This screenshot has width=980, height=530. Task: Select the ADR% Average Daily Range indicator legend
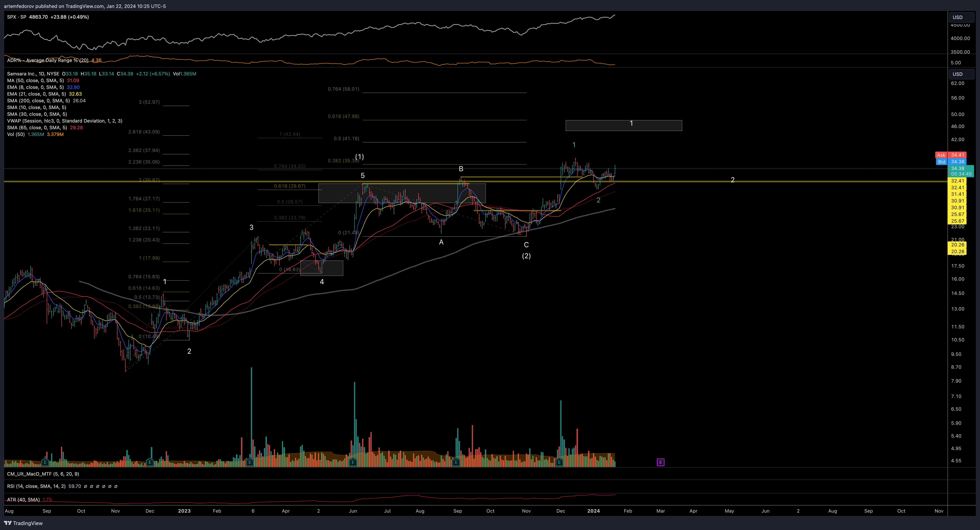coord(54,60)
